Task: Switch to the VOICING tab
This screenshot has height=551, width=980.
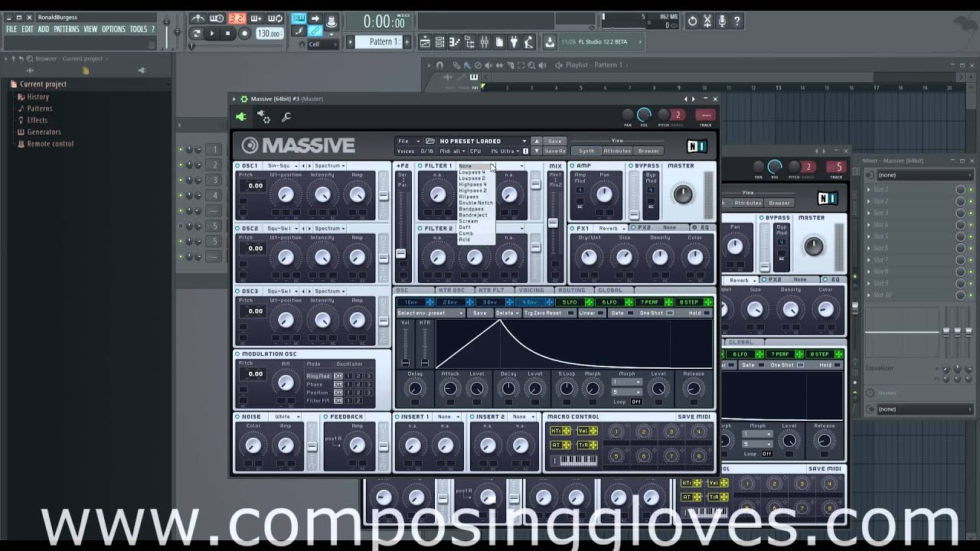Action: point(531,291)
